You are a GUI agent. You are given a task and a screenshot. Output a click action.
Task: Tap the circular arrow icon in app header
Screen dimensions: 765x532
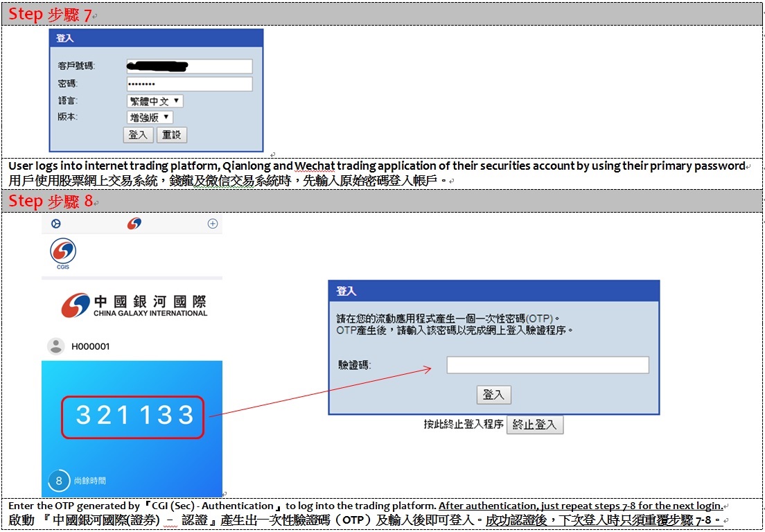[x=56, y=224]
